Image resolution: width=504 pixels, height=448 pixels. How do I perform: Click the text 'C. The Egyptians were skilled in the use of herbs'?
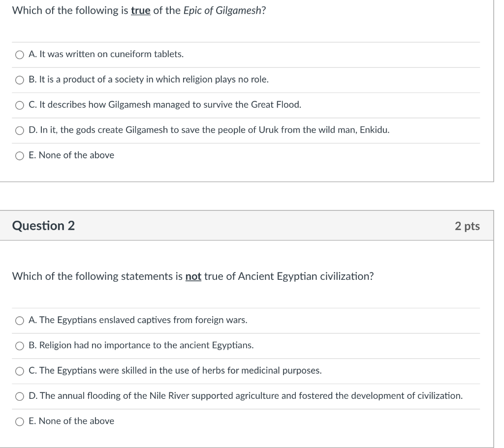tap(126, 371)
